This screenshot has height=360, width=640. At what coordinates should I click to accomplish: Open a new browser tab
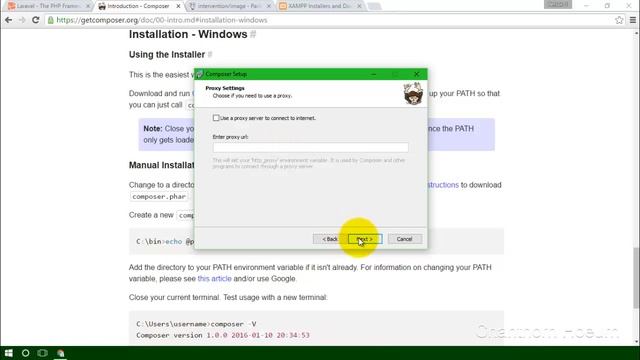coord(374,6)
